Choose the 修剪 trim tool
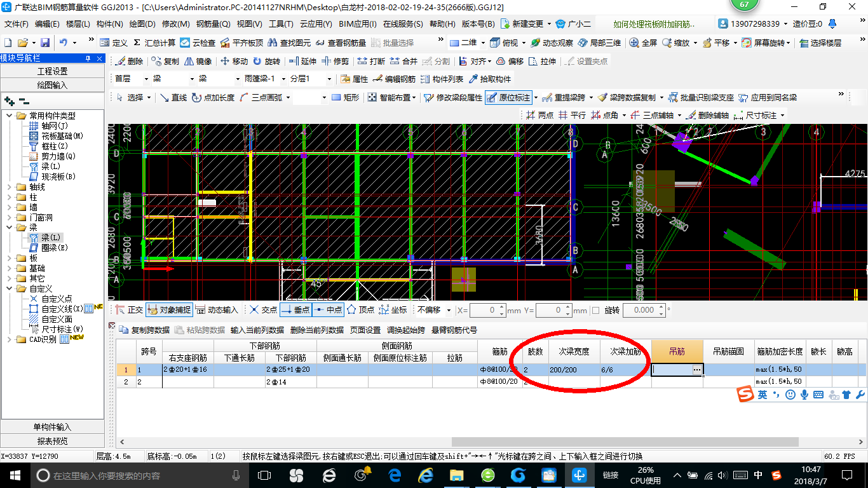 (335, 62)
